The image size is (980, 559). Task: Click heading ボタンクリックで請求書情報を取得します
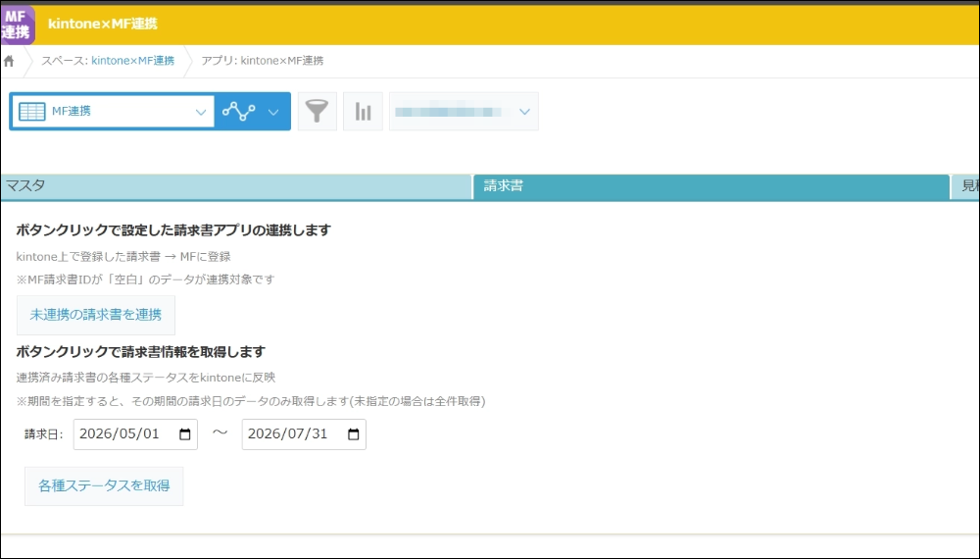tap(140, 352)
